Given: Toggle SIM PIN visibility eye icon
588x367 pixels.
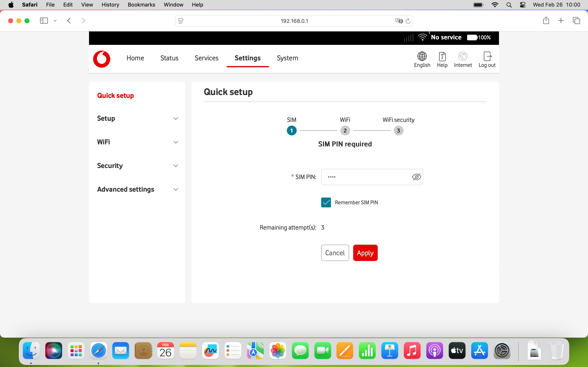Looking at the screenshot, I should [x=416, y=177].
